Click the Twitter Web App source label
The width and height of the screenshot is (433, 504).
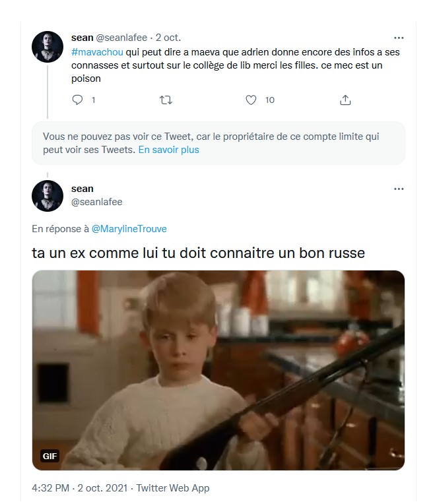(x=173, y=488)
